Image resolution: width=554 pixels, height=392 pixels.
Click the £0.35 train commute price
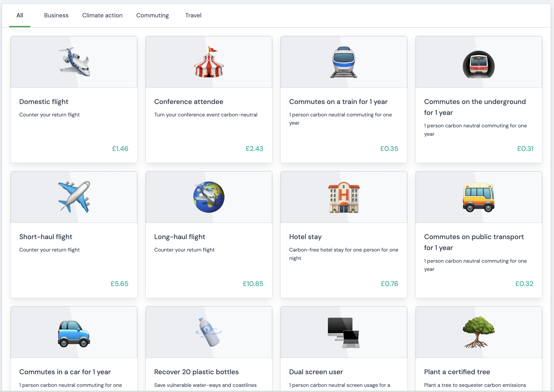pyautogui.click(x=389, y=148)
